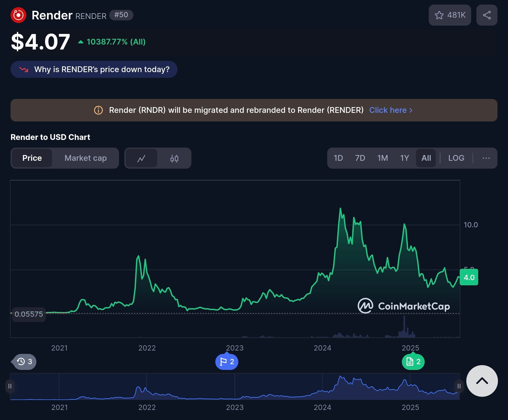
Task: Select the 1D time range
Action: coord(338,158)
